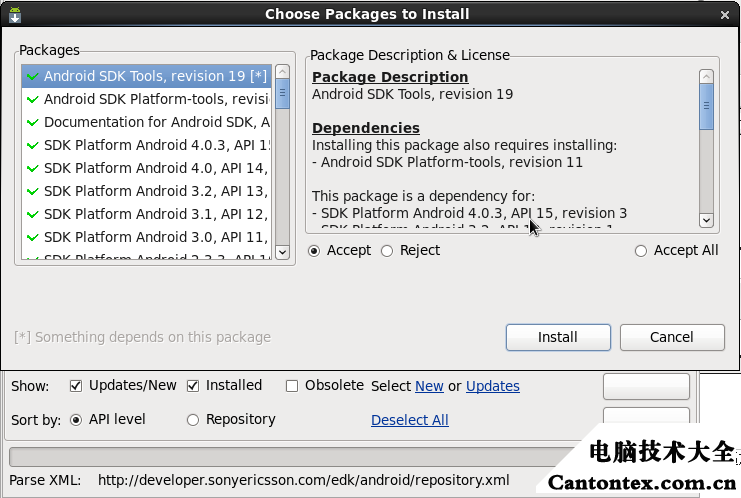741x498 pixels.
Task: Select Documentation for Android SDK row
Action: click(146, 122)
